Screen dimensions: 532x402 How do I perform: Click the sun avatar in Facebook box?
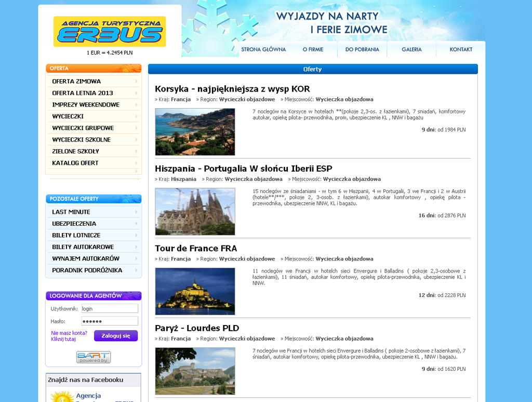(62, 396)
